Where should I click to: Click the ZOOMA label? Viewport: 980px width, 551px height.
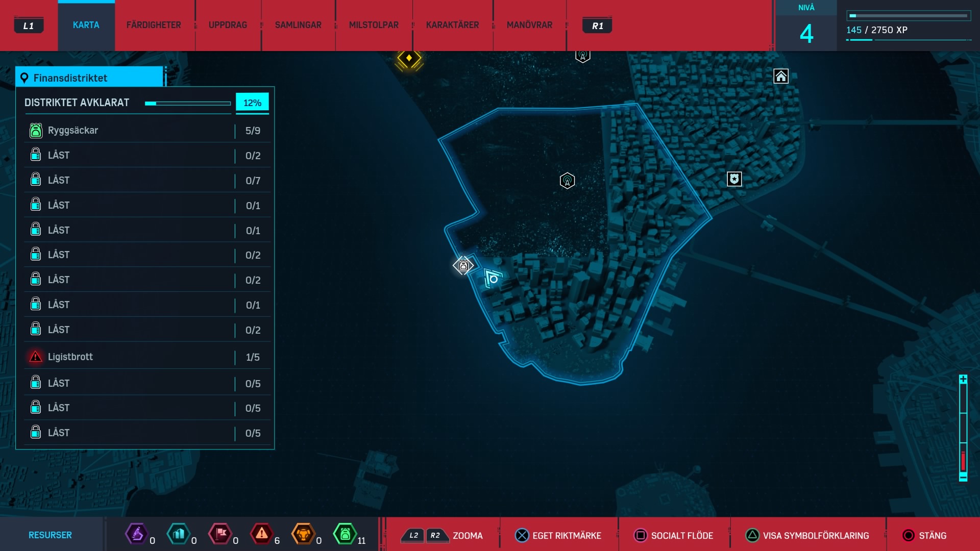coord(468,536)
